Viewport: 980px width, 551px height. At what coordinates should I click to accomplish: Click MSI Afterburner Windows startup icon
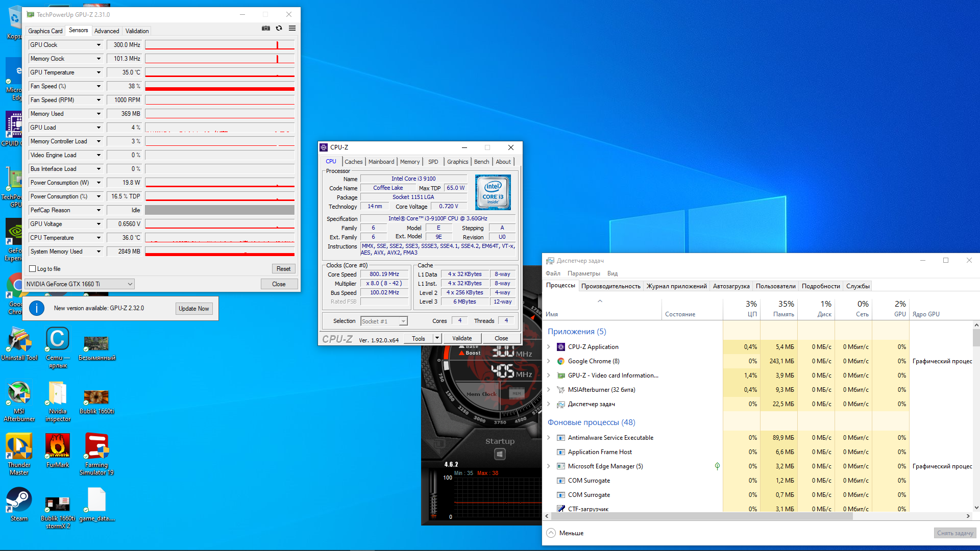coord(500,454)
